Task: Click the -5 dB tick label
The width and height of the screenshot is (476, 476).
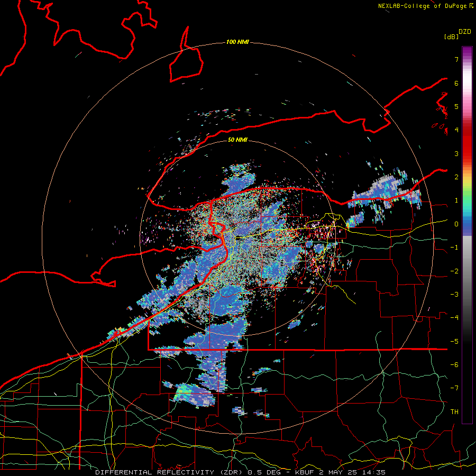Action: 454,342
